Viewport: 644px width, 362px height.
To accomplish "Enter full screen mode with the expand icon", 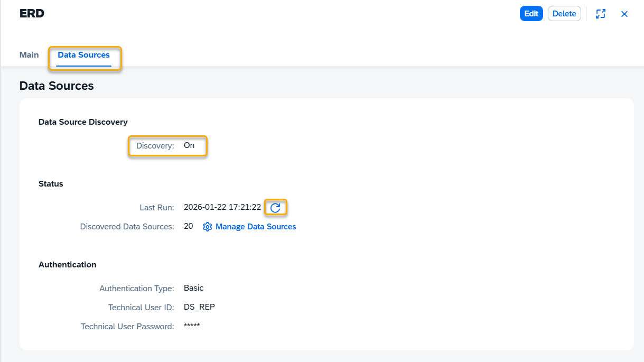I will pos(600,14).
